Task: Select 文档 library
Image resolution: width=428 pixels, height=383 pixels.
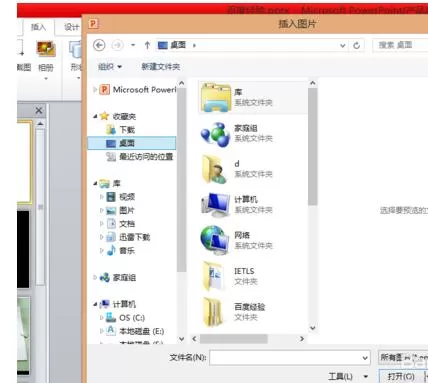Action: [x=121, y=224]
